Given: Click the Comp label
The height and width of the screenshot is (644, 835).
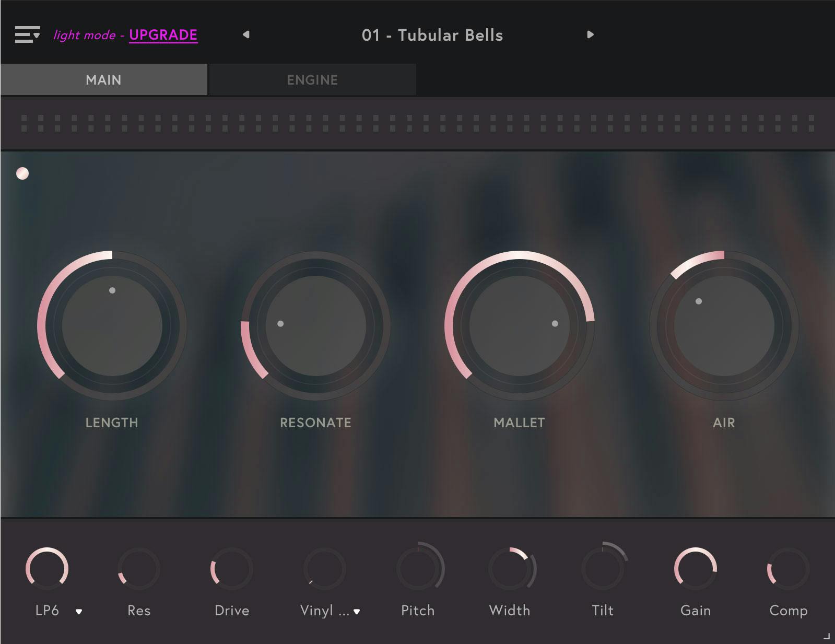Looking at the screenshot, I should coord(789,611).
